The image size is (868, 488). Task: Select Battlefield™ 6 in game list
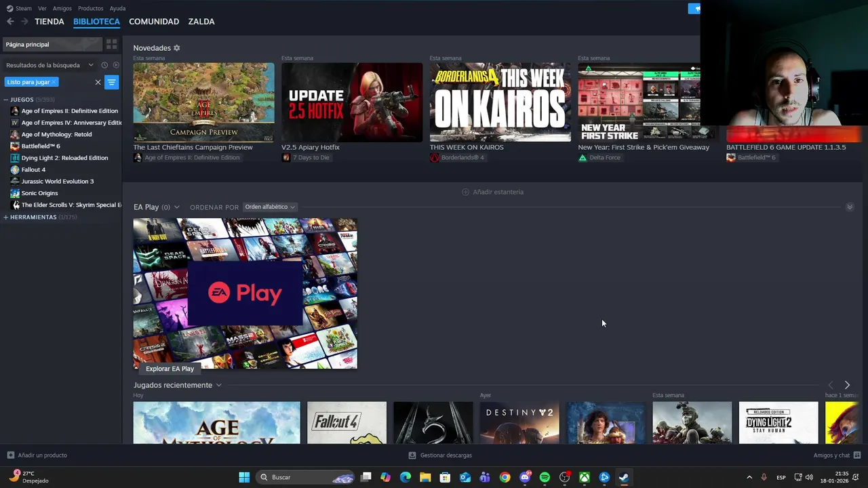coord(41,146)
